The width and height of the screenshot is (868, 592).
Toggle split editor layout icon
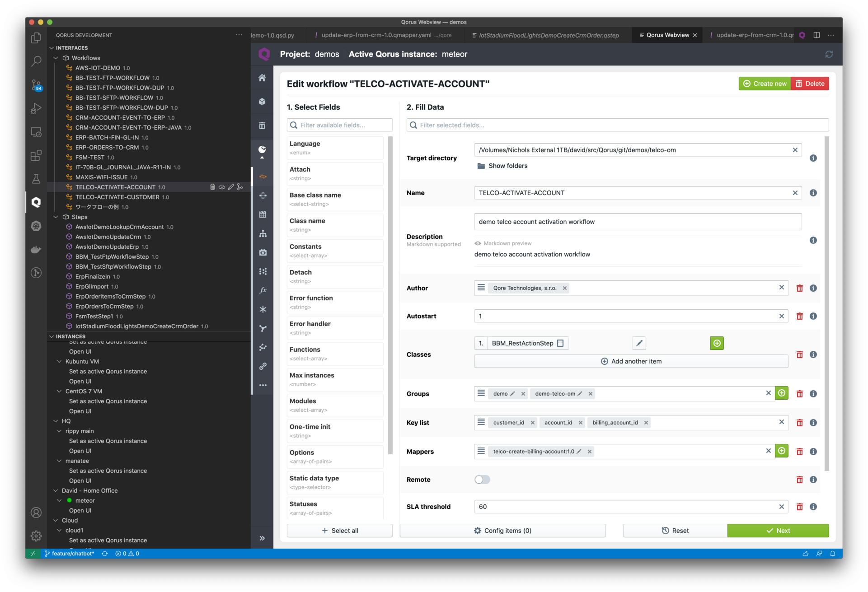pos(816,35)
